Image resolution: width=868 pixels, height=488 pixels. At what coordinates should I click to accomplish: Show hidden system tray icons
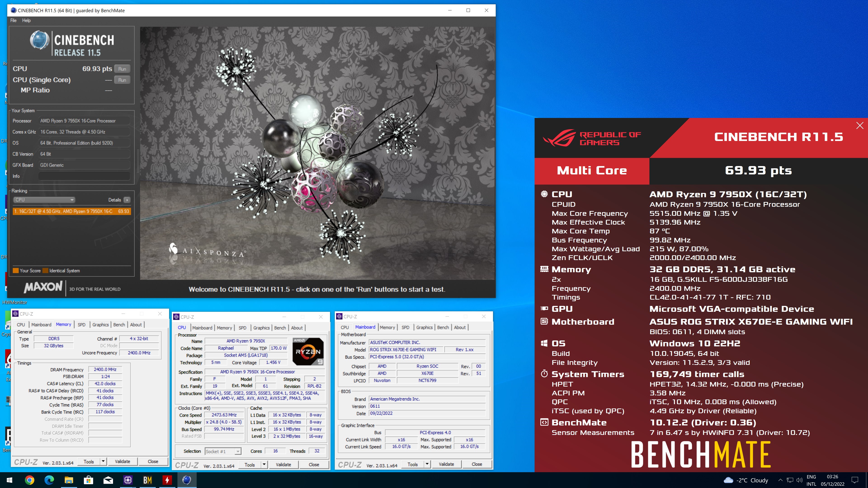click(x=780, y=480)
